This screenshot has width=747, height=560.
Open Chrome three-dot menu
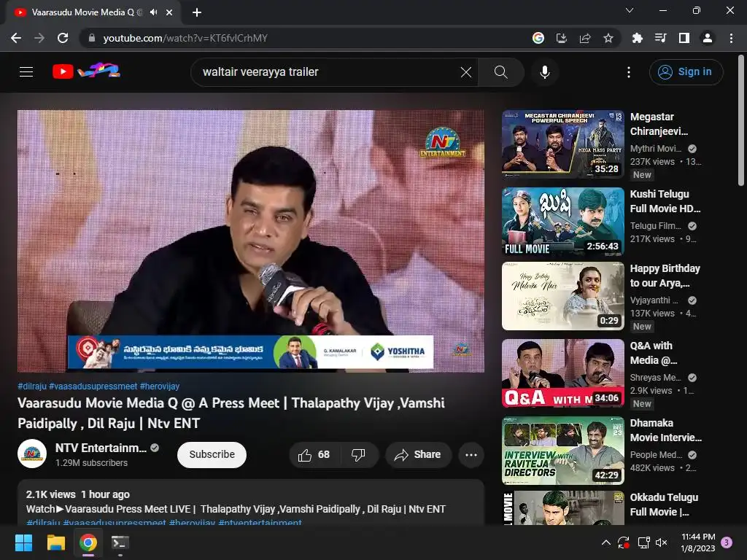coord(731,38)
